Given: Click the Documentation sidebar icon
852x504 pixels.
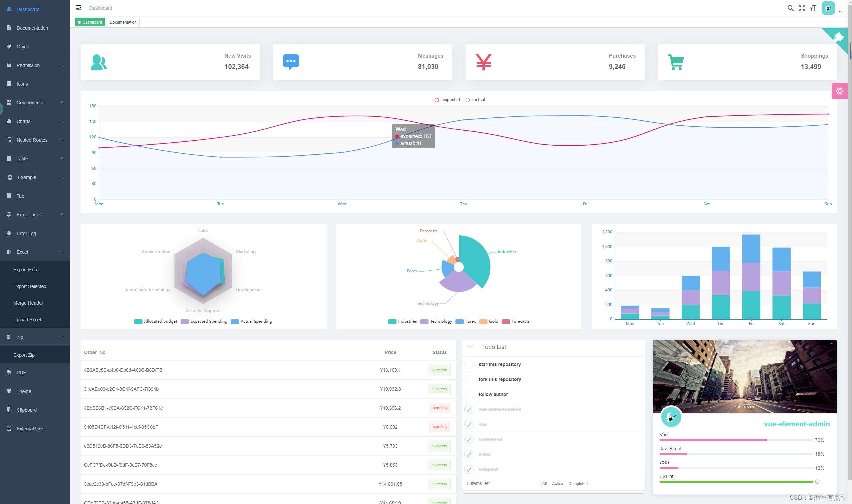Looking at the screenshot, I should tap(9, 28).
